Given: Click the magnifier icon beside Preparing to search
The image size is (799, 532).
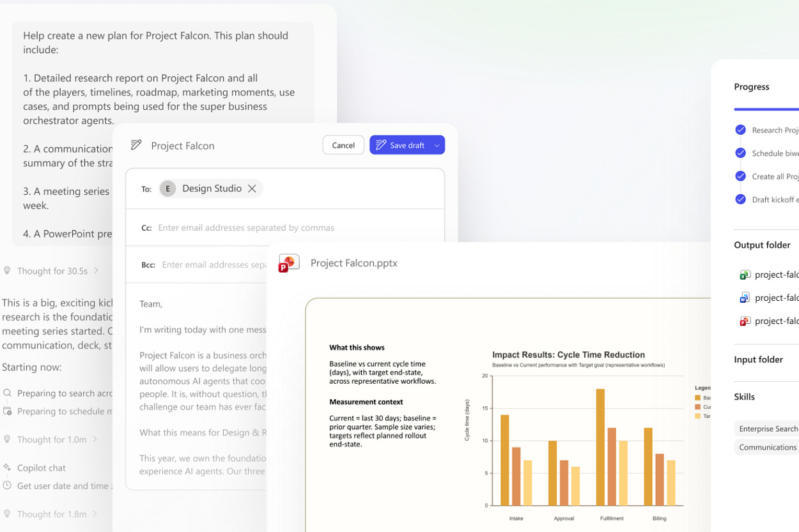Looking at the screenshot, I should pyautogui.click(x=7, y=393).
